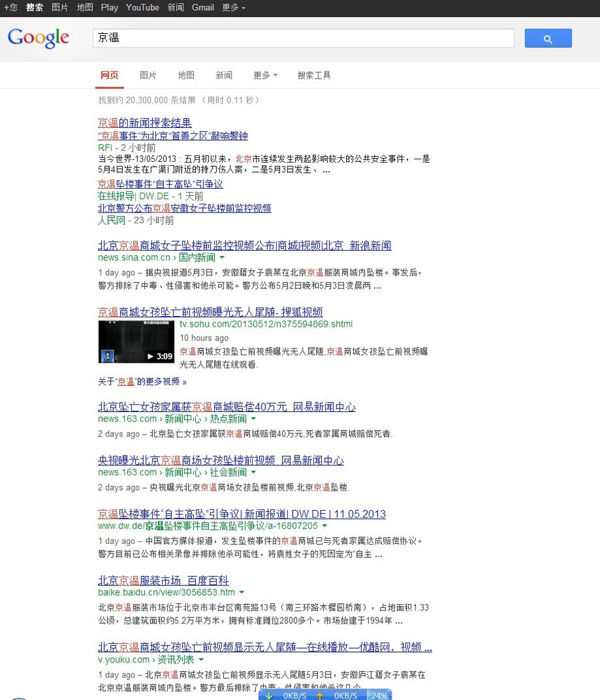The height and width of the screenshot is (700, 600).
Task: Open the 北京警方公布京温安徽女子坠楼前监控视频 link
Action: pos(185,208)
